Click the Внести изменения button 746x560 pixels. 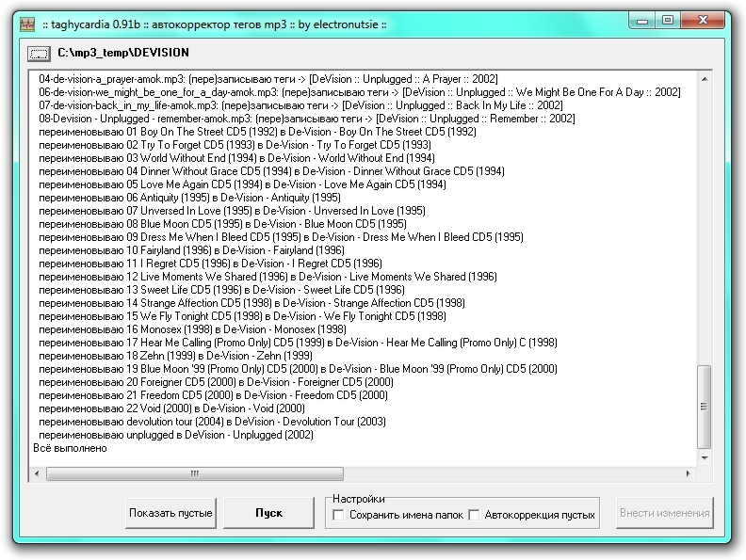tap(665, 513)
